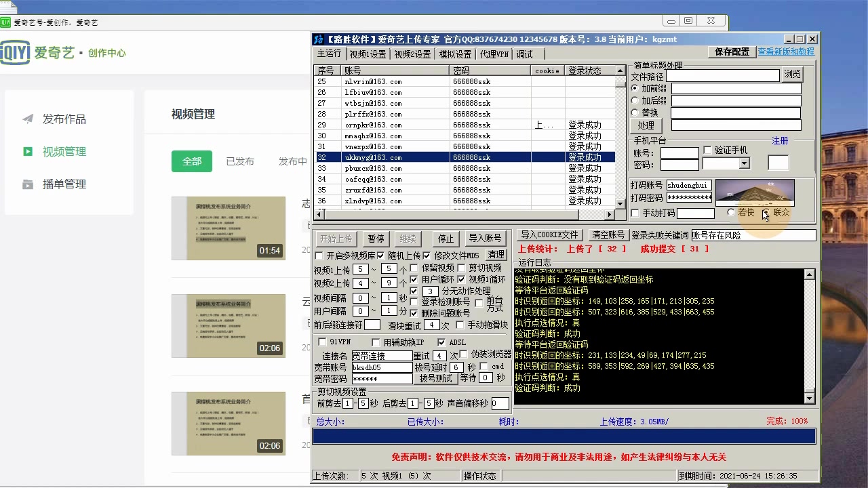Click the upload progress bar
Image resolution: width=868 pixels, height=488 pixels.
coord(564,436)
